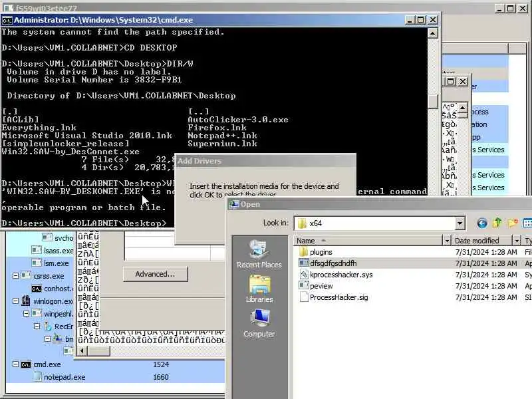Click process ID 1660 for notepad.exe
Screen dimensions: 532x399
[161, 377]
